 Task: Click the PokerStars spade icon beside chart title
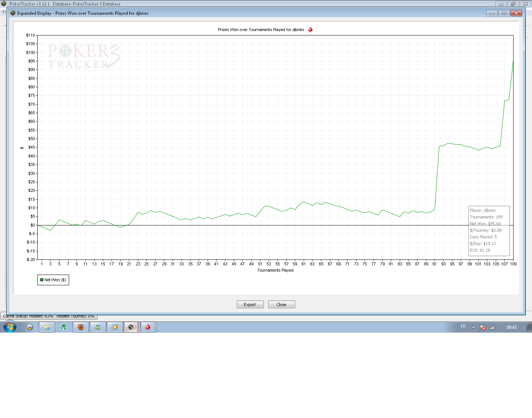[310, 30]
